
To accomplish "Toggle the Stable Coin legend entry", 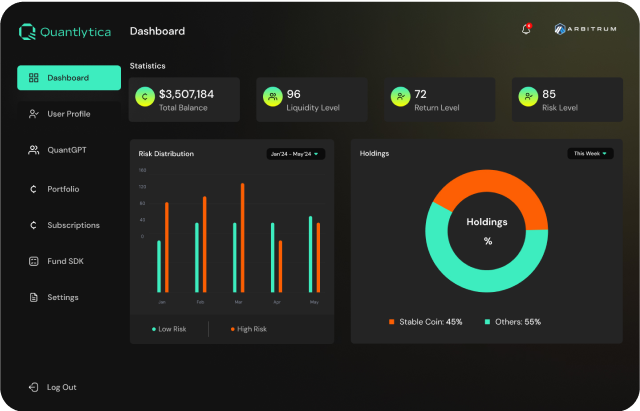I will click(426, 322).
